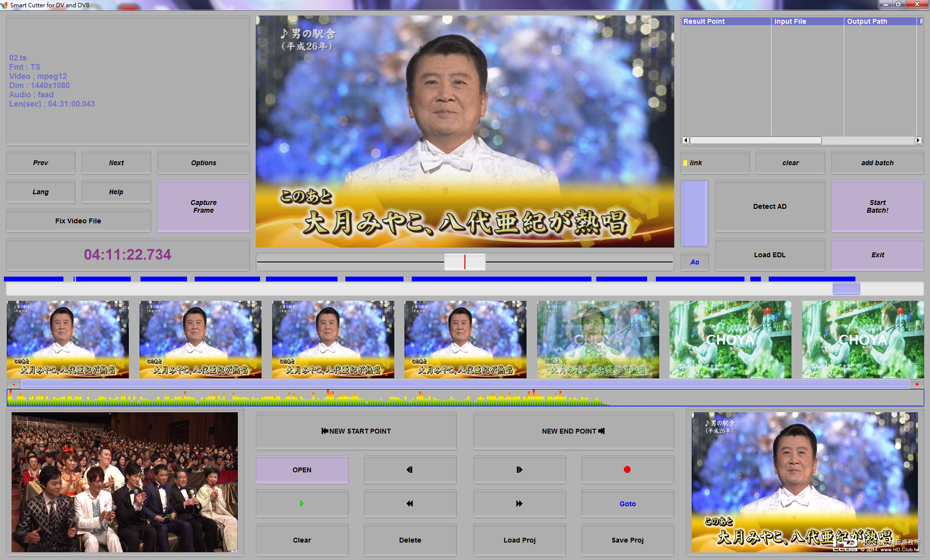The image size is (930, 560).
Task: Click the red plus zoom button
Action: 917,384
